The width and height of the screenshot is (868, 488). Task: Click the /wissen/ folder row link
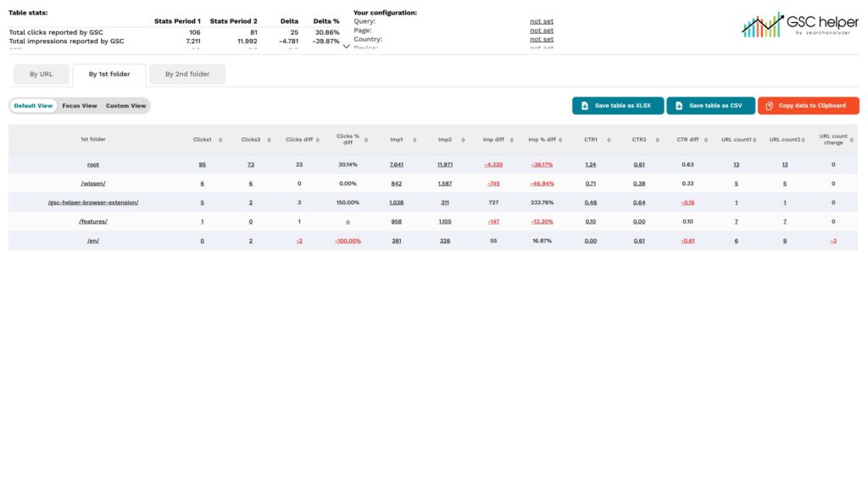(x=93, y=183)
